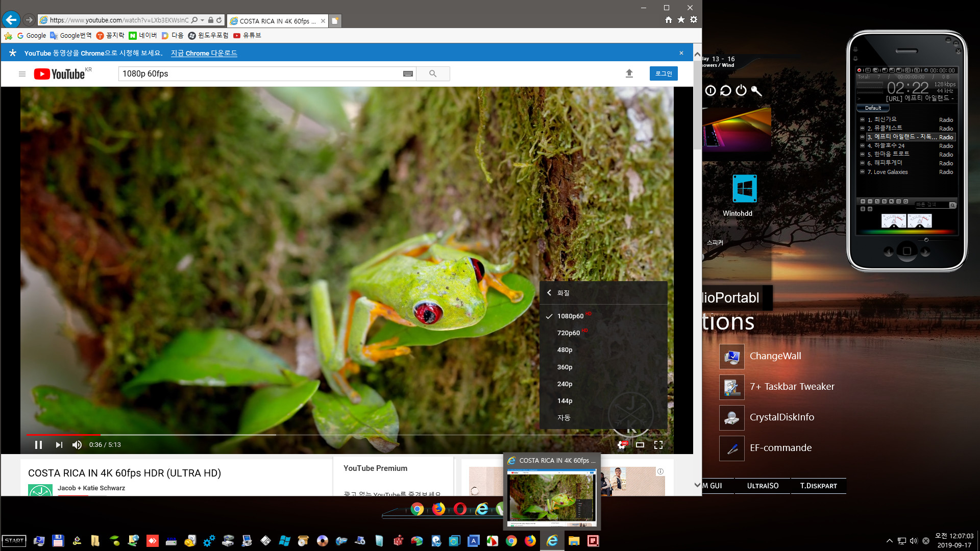Click the record button in radio player
980x551 pixels.
click(859, 70)
